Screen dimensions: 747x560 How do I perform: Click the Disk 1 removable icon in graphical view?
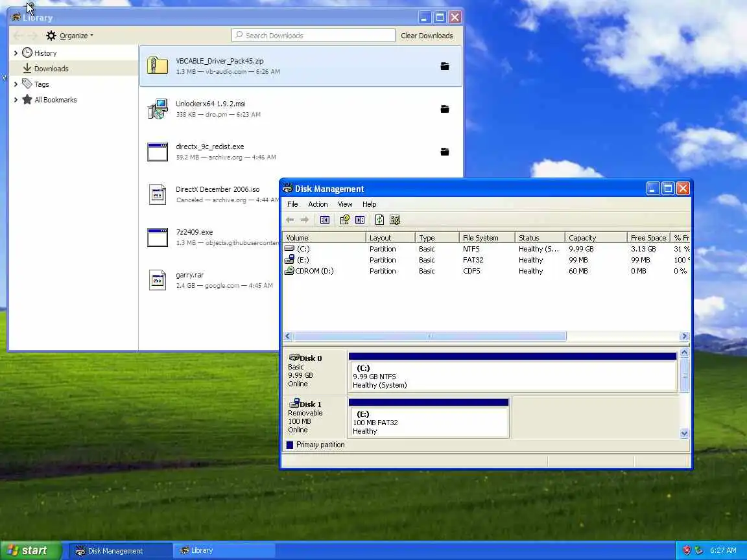pyautogui.click(x=294, y=403)
